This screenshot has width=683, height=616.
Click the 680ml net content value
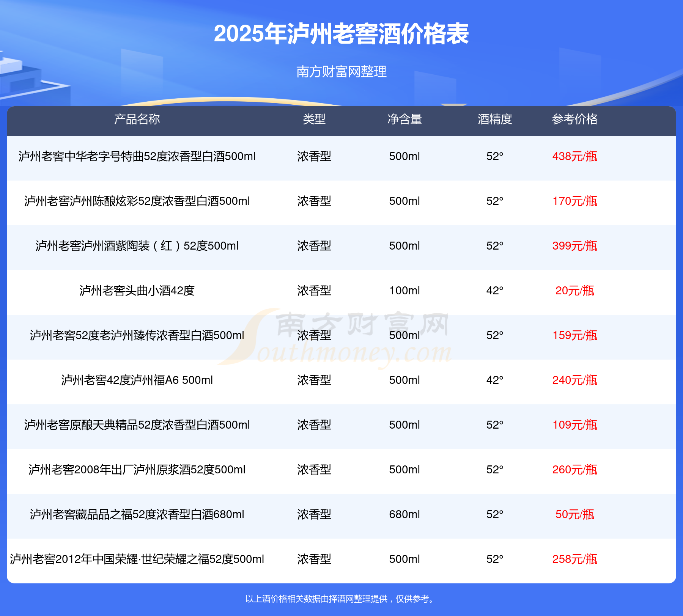point(404,514)
